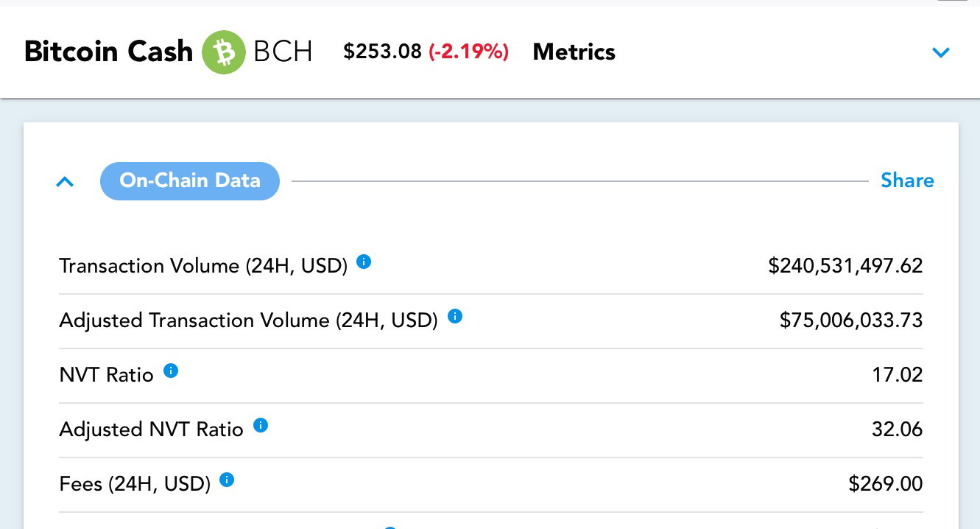
Task: Click the -2.19% price change indicator
Action: [x=470, y=52]
